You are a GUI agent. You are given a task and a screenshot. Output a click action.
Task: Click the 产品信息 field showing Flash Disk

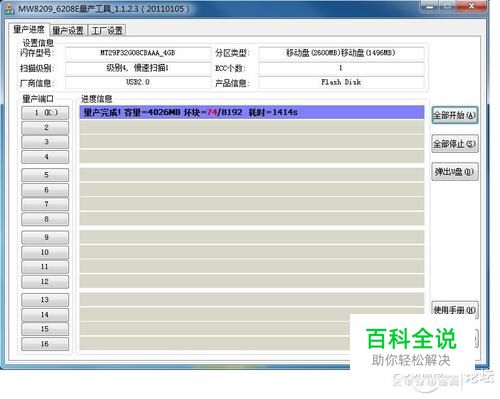click(341, 82)
